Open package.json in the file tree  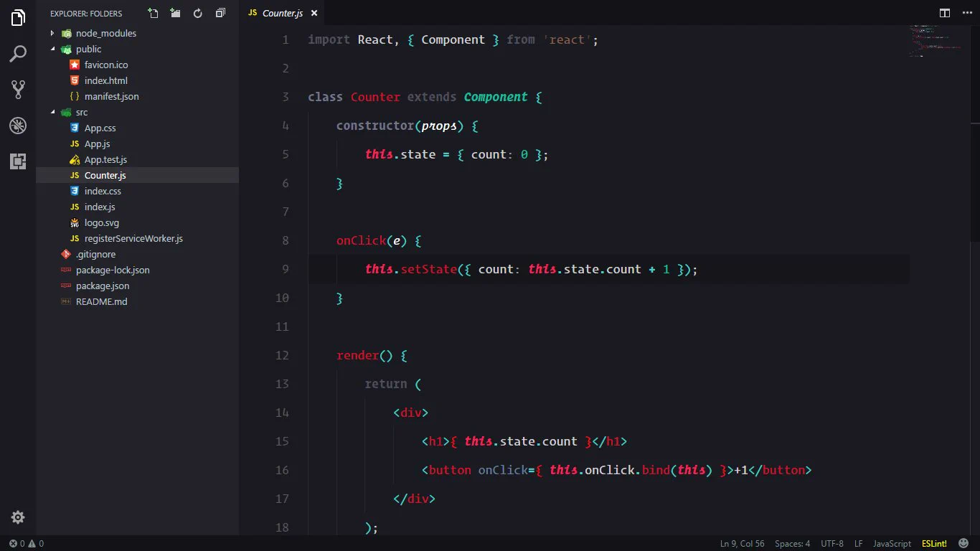(x=137, y=286)
